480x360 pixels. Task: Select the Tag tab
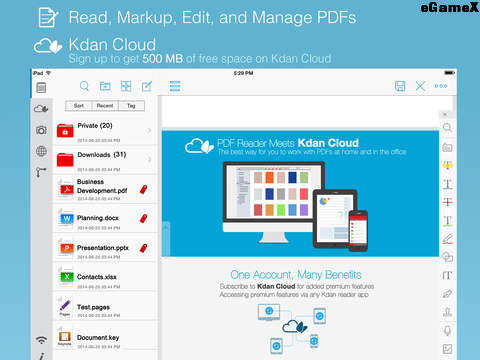click(x=131, y=106)
